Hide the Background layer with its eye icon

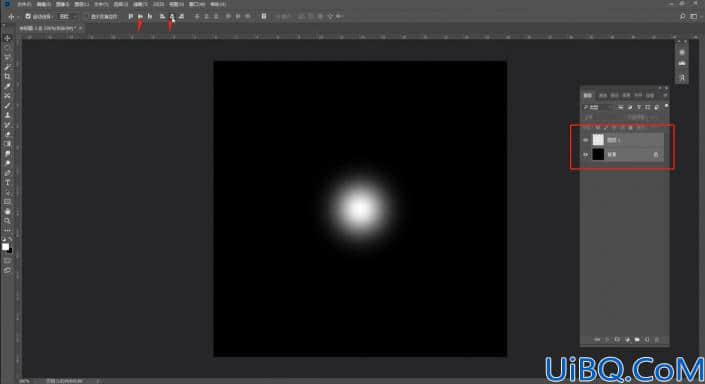coord(585,155)
